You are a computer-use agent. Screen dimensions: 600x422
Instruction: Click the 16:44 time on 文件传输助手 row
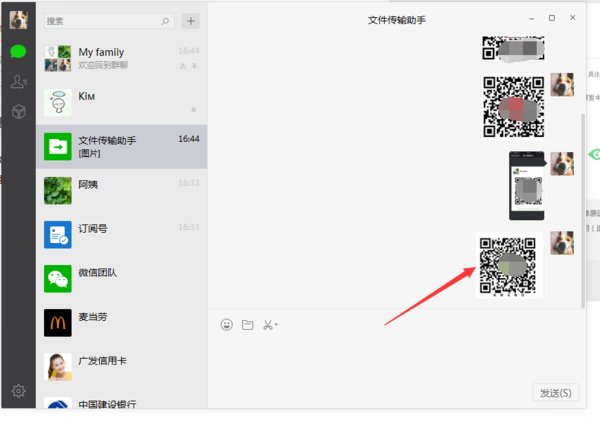click(189, 139)
